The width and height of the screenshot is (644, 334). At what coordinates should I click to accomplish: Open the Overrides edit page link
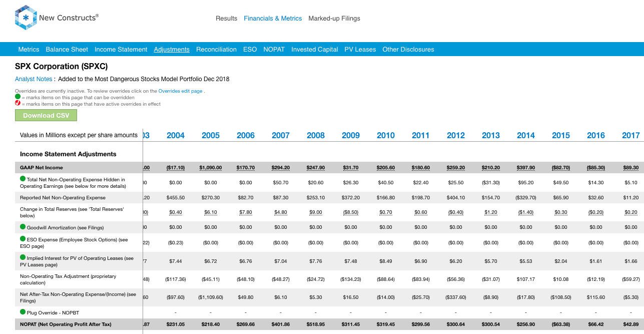180,91
